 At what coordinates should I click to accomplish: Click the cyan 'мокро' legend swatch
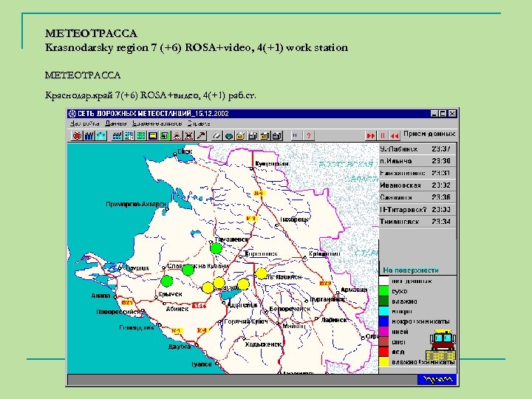pos(383,312)
